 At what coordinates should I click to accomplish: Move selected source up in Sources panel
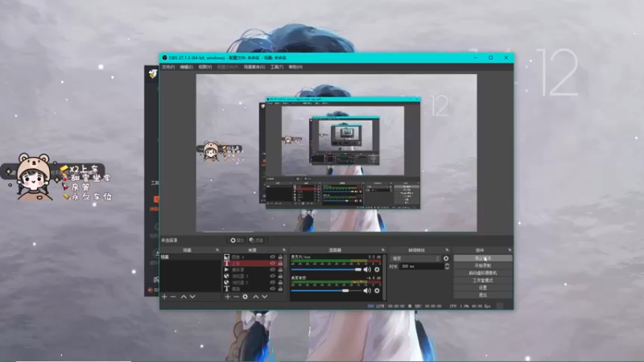click(x=256, y=296)
